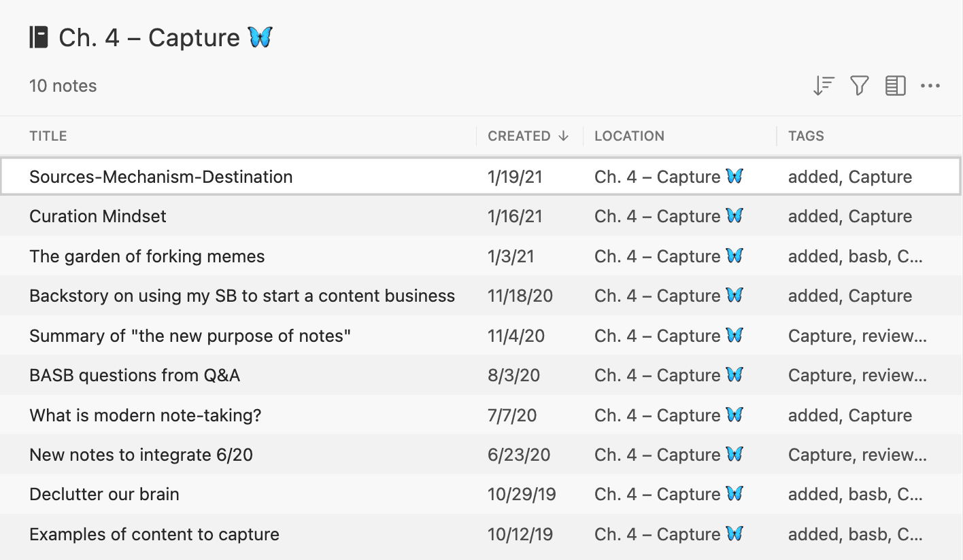Sort by the Location column header
Viewport: 963px width, 560px height.
click(629, 136)
